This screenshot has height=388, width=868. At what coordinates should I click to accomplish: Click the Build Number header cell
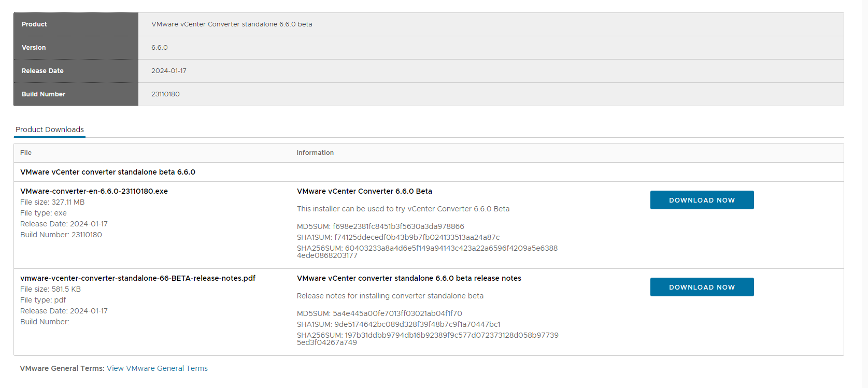76,94
